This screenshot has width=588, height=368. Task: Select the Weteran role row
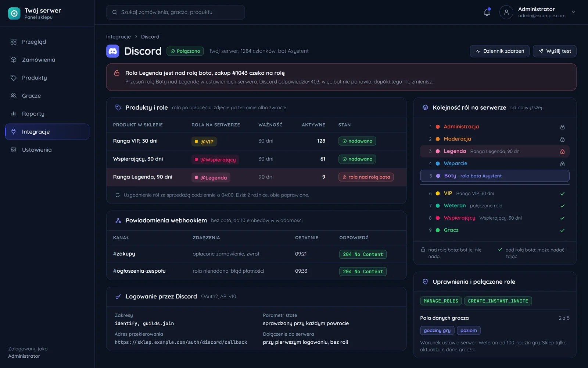click(x=495, y=206)
